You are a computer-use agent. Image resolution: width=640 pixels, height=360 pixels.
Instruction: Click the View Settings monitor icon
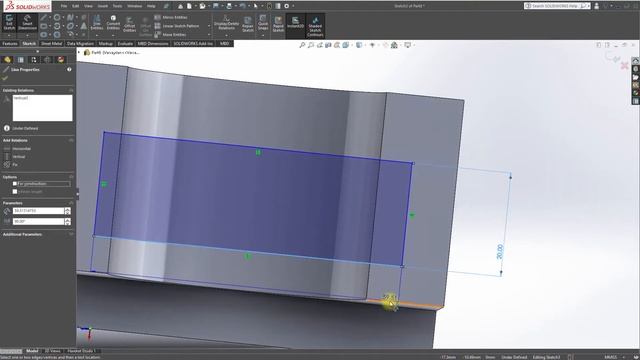pos(407,45)
